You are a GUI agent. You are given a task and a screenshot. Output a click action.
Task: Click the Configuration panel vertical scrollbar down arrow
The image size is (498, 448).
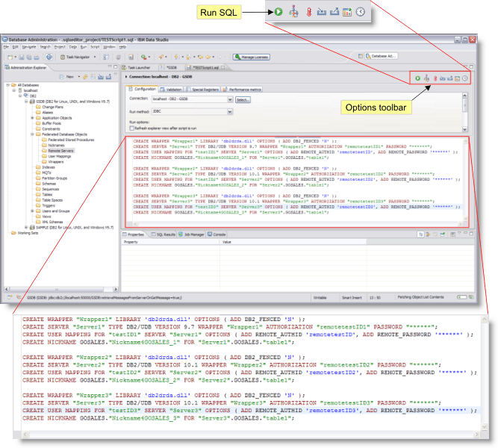click(x=464, y=129)
